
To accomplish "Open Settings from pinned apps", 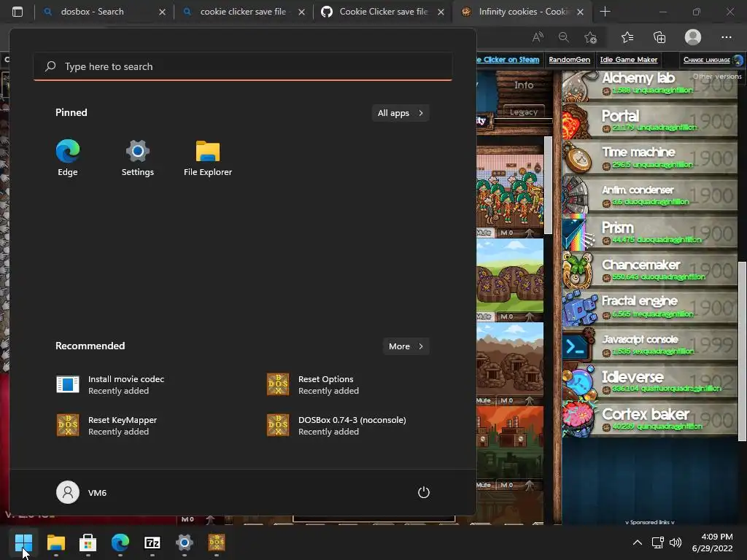I will [x=137, y=158].
